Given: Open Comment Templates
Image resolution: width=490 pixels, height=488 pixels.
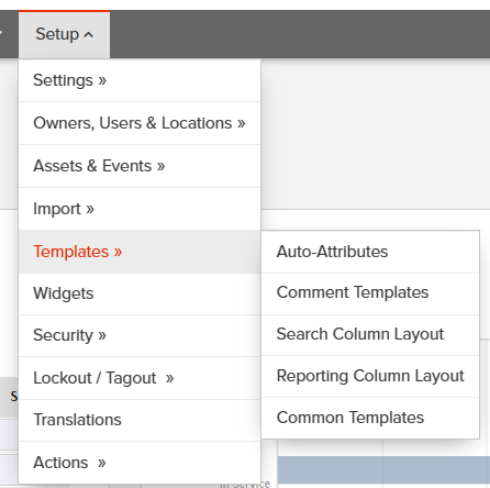Looking at the screenshot, I should tap(370, 293).
